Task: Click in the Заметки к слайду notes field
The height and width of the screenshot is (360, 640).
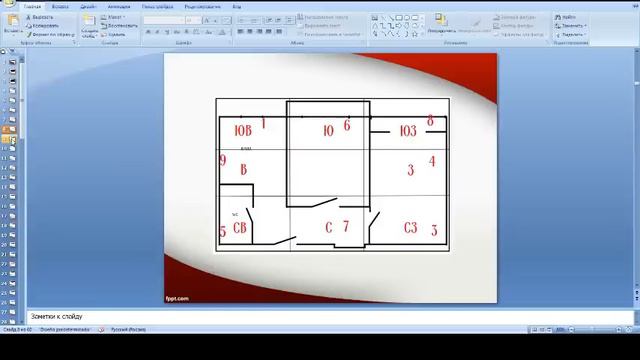Action: [331, 317]
